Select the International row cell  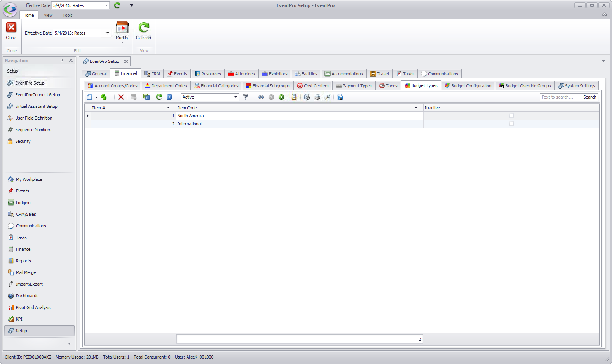click(299, 124)
